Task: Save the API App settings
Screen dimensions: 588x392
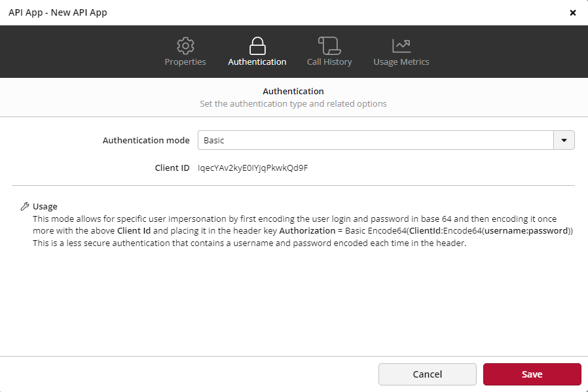Action: [532, 374]
